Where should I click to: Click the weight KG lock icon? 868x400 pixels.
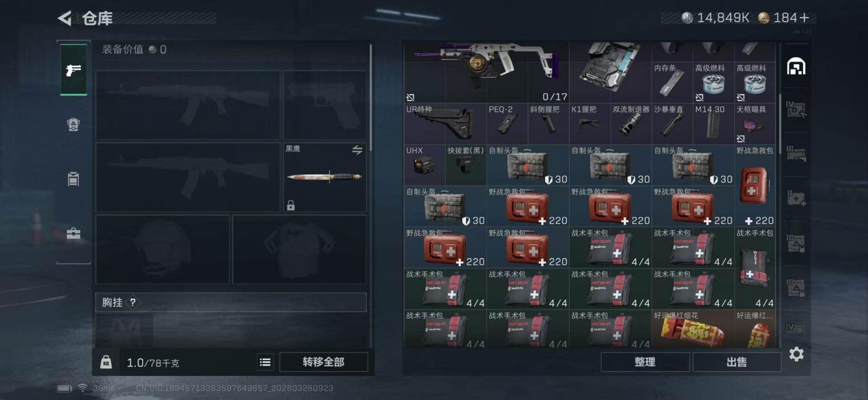pos(106,362)
